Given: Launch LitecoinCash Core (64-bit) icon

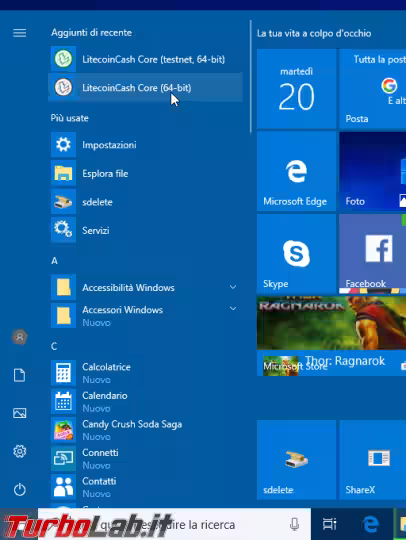Looking at the screenshot, I should click(63, 87).
